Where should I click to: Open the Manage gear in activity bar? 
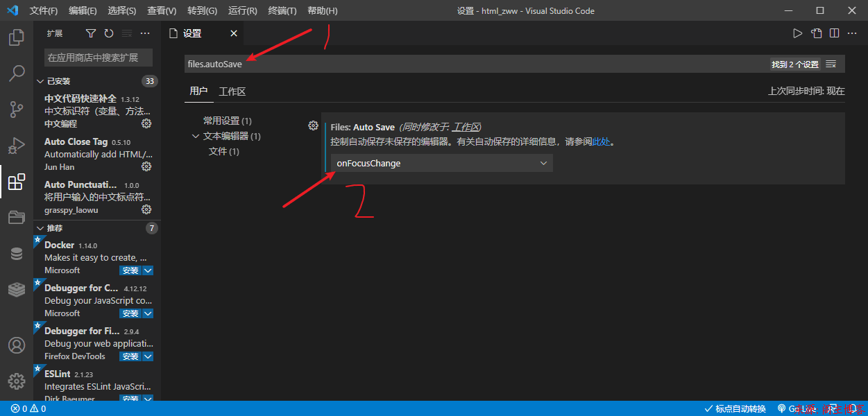pyautogui.click(x=17, y=381)
